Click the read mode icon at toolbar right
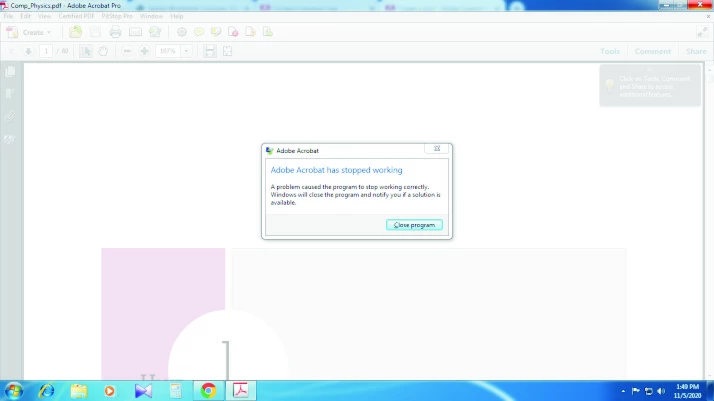Viewport: 714px width, 401px height. pyautogui.click(x=702, y=32)
